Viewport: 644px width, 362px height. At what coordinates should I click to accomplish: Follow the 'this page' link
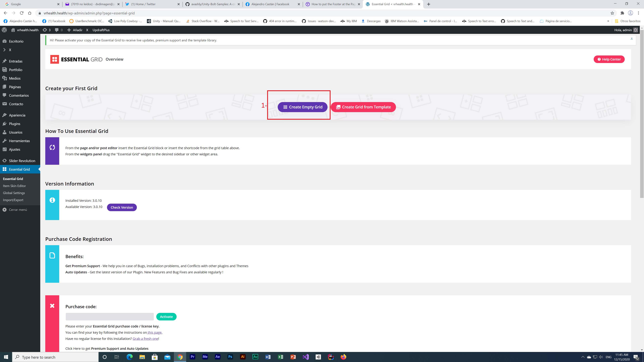(x=155, y=333)
